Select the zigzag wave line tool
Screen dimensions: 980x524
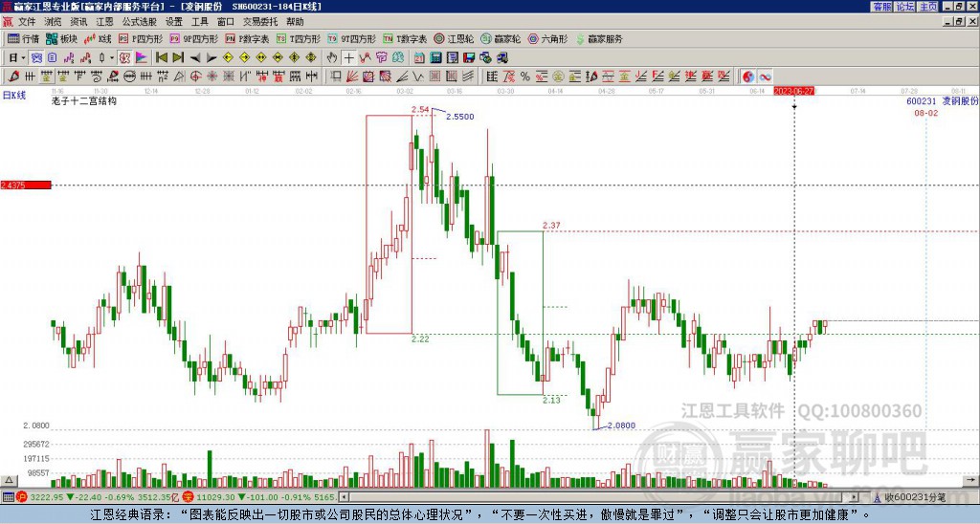(x=418, y=76)
